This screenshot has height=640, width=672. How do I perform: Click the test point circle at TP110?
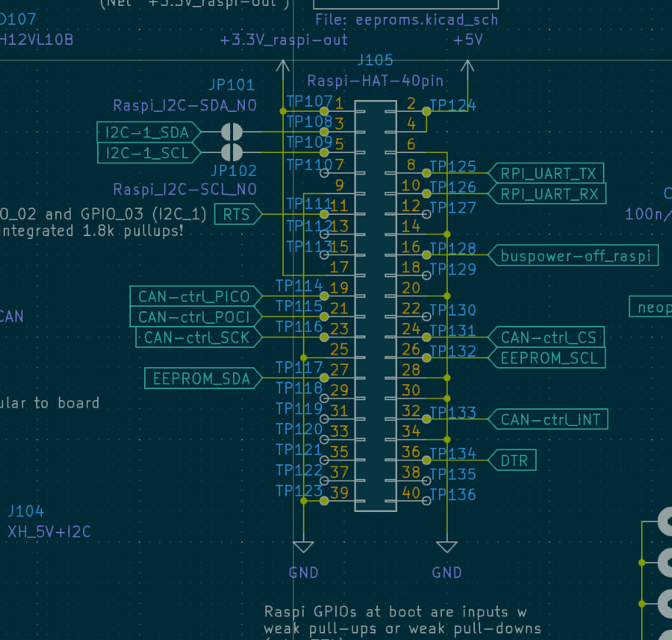(x=324, y=173)
